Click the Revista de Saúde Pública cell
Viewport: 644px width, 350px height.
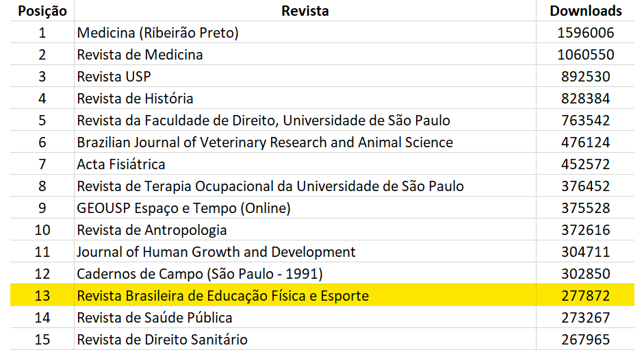pos(305,317)
